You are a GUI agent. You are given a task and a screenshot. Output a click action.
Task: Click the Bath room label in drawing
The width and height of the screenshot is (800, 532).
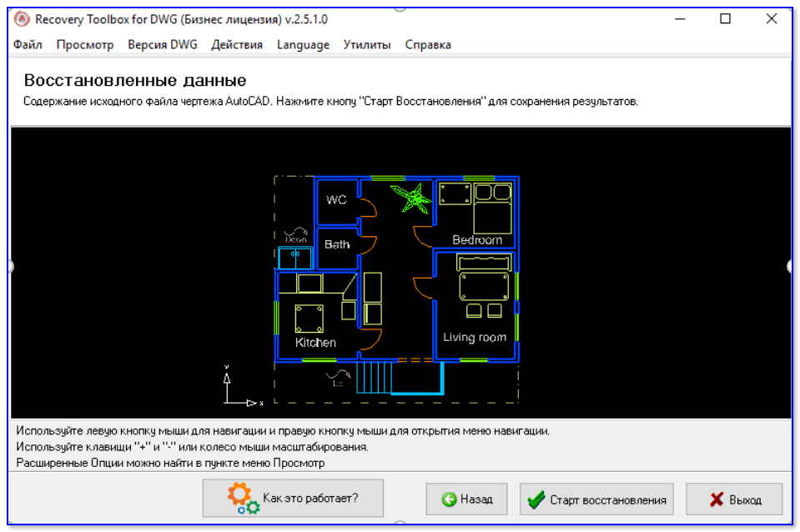[337, 244]
